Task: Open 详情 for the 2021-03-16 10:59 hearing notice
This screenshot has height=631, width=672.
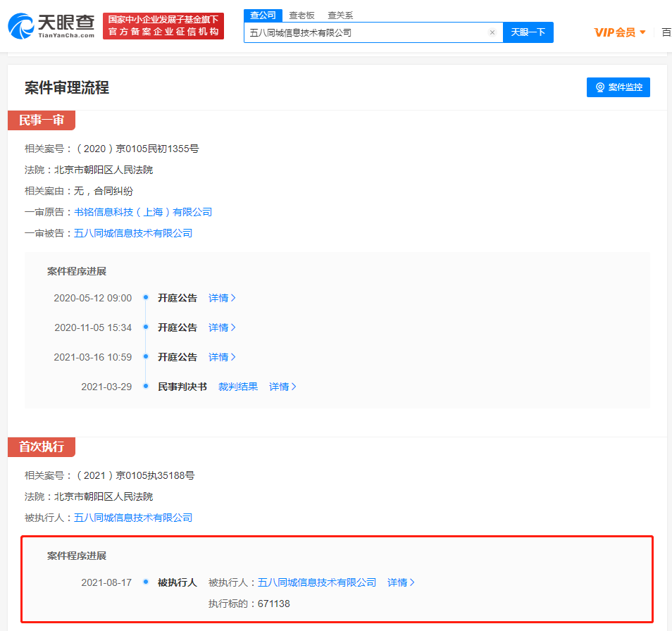Action: (222, 357)
